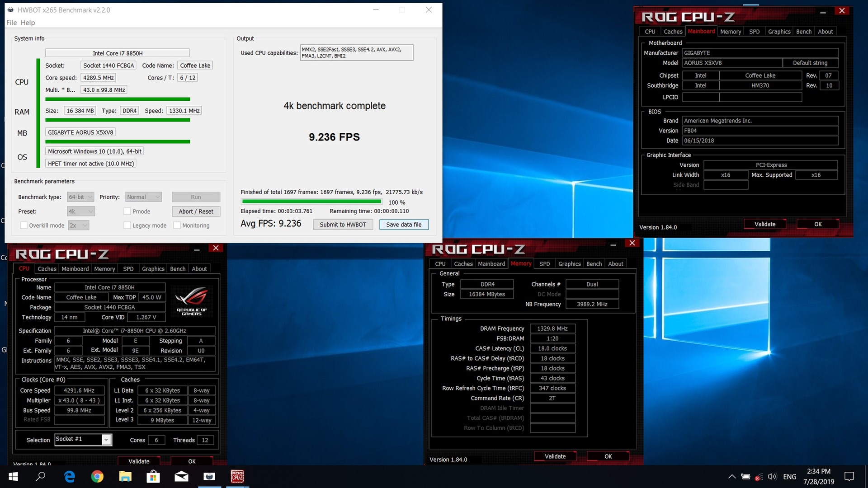Minimize the HWBOT benchmark window
The width and height of the screenshot is (868, 488).
point(376,10)
